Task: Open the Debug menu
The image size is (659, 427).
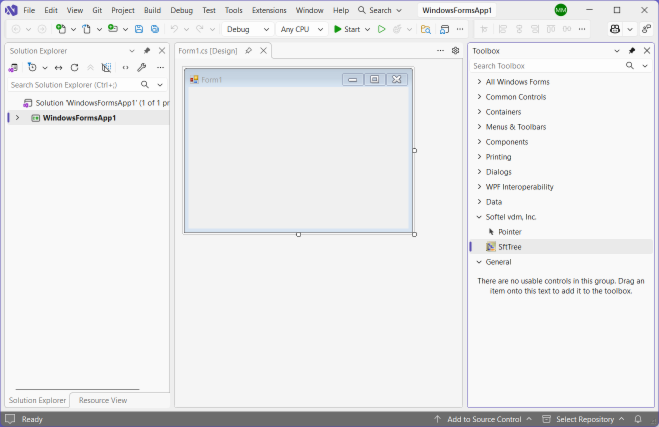Action: (182, 10)
